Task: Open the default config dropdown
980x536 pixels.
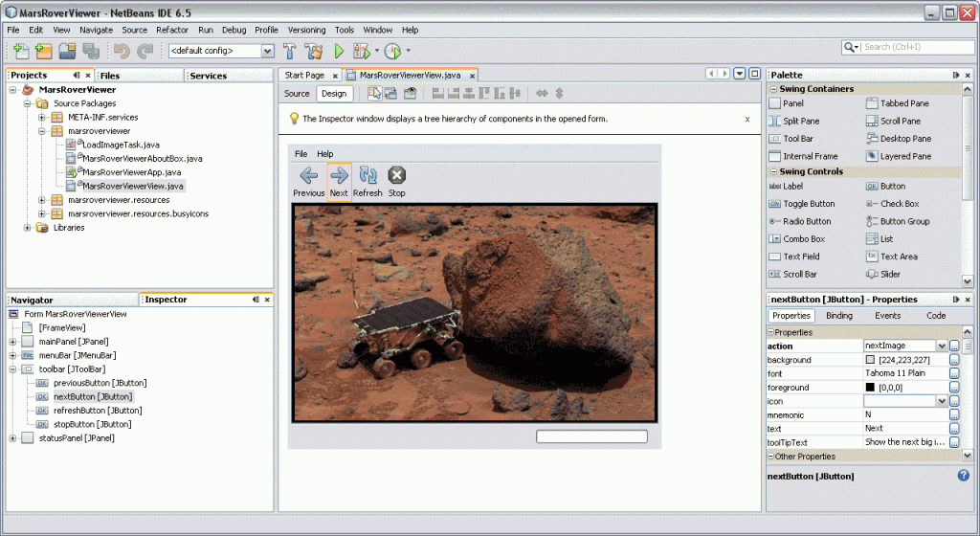Action: pos(268,51)
